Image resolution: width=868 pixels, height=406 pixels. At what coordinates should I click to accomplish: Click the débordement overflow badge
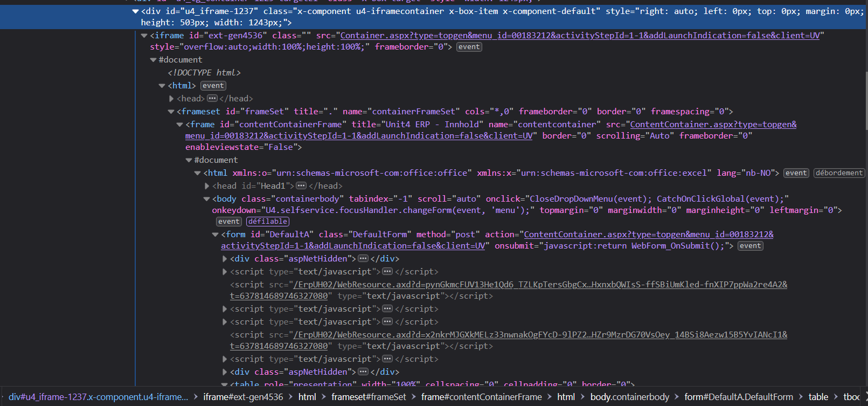(839, 173)
